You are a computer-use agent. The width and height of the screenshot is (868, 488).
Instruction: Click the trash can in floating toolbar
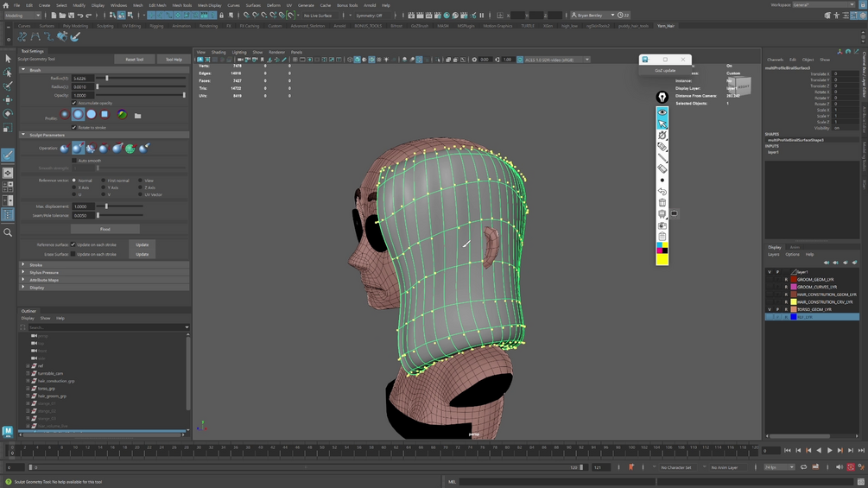point(662,202)
